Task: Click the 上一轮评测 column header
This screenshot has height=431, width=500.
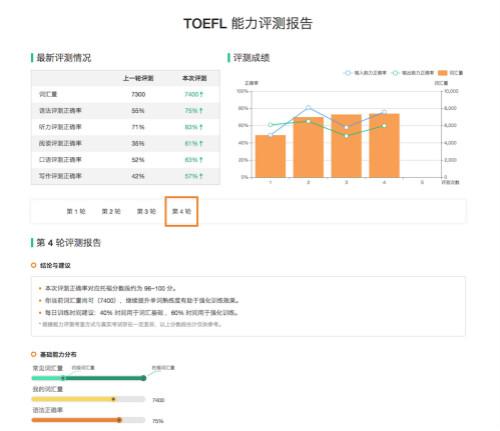Action: [x=138, y=78]
